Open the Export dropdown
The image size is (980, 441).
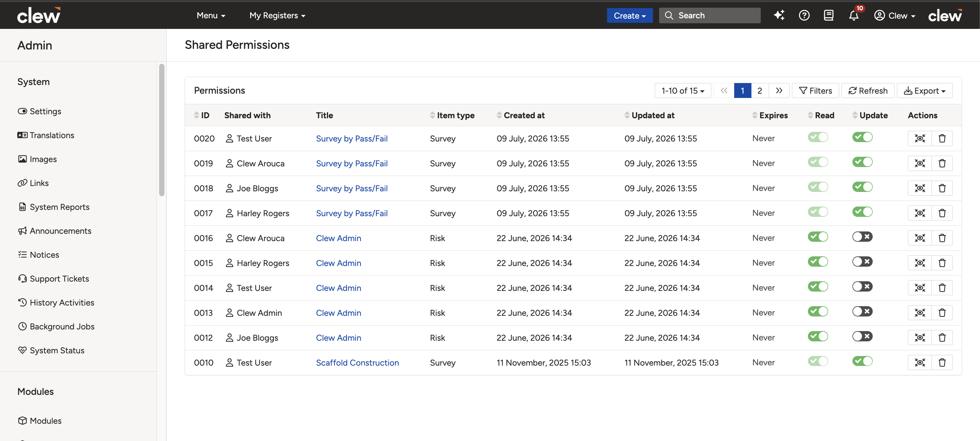pos(925,90)
